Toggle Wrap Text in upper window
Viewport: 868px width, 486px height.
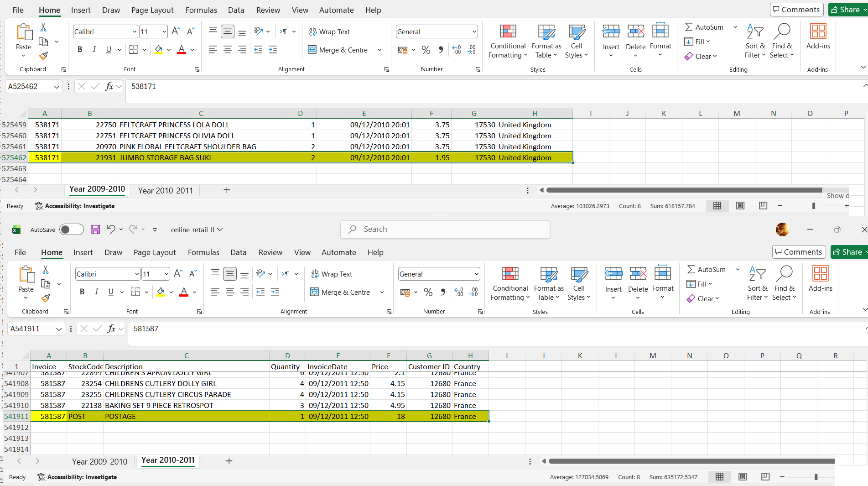pos(329,31)
